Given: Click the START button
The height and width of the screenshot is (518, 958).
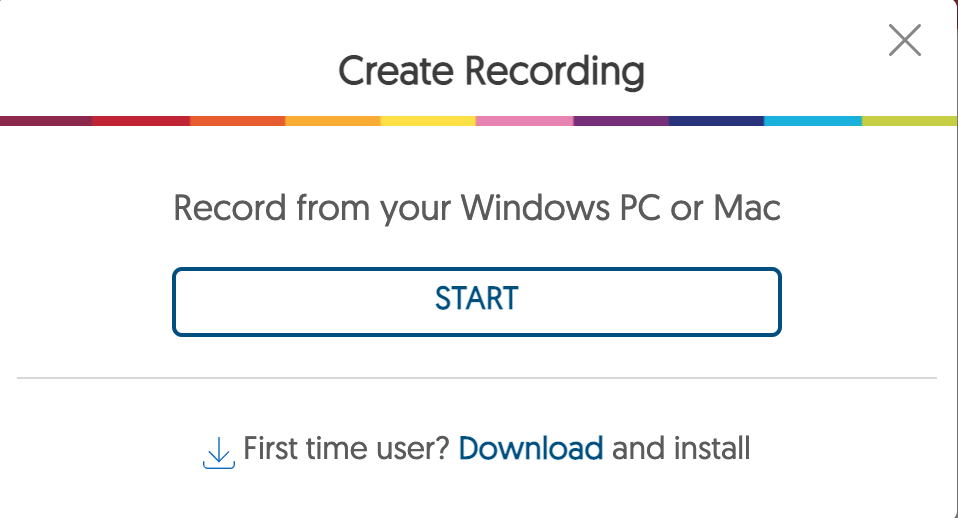Looking at the screenshot, I should pyautogui.click(x=477, y=302).
